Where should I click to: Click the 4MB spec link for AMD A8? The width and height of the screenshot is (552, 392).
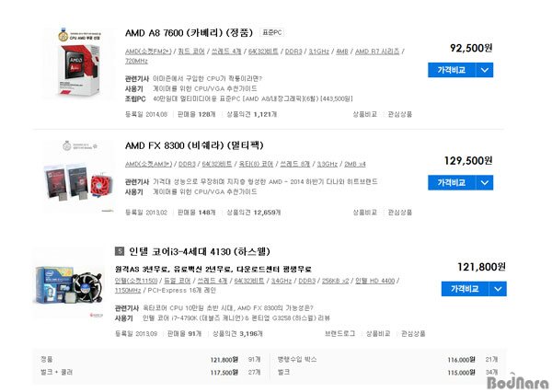point(342,52)
